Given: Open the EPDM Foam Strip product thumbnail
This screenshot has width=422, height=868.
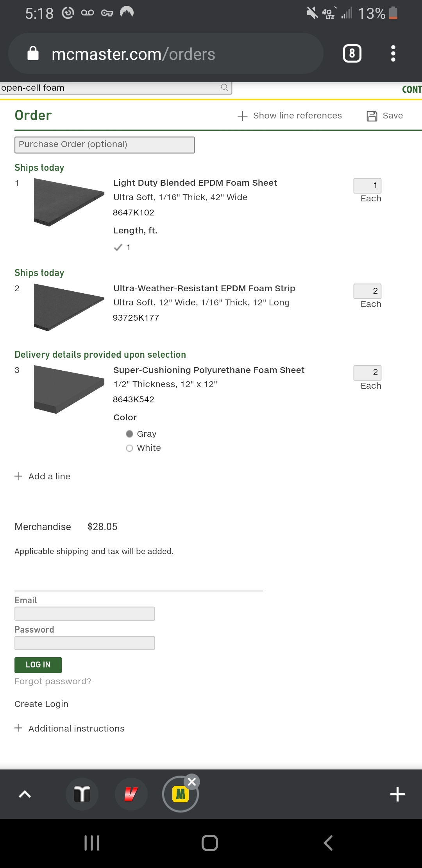Looking at the screenshot, I should (69, 307).
